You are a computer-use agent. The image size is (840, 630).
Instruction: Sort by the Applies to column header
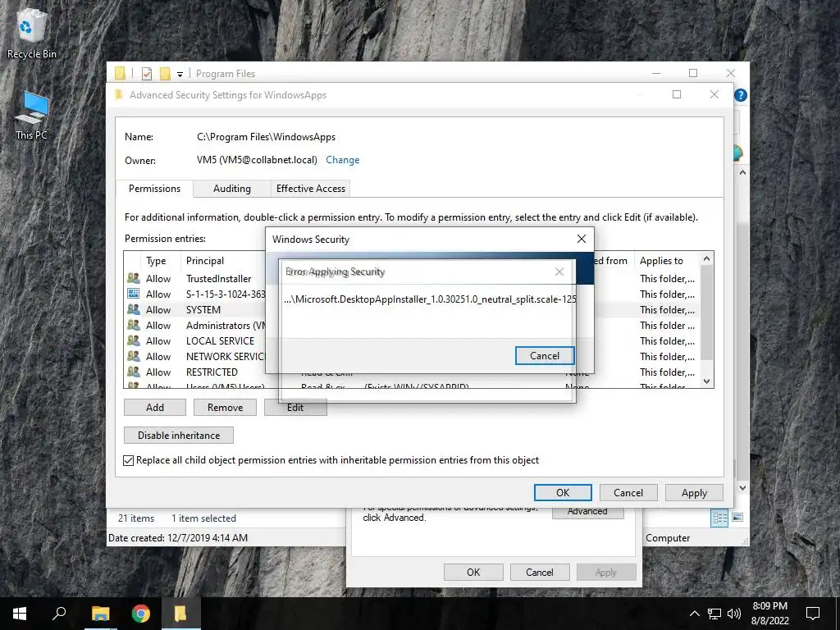click(662, 260)
